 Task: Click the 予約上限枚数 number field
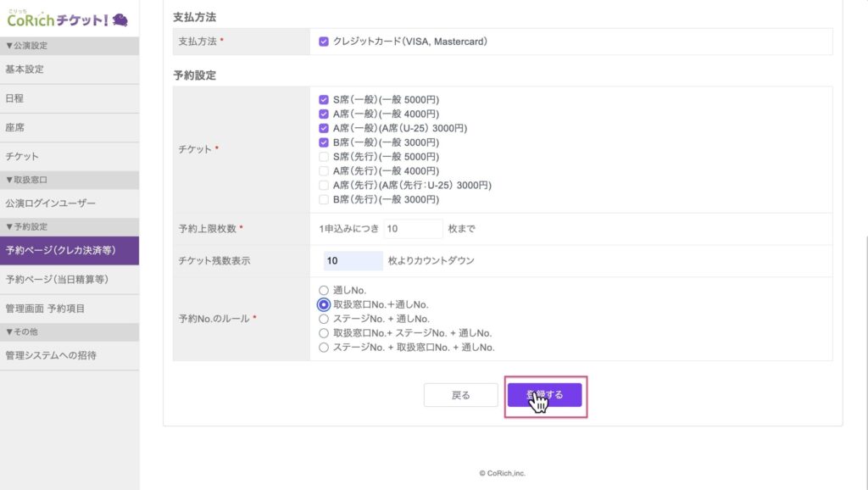pos(413,229)
